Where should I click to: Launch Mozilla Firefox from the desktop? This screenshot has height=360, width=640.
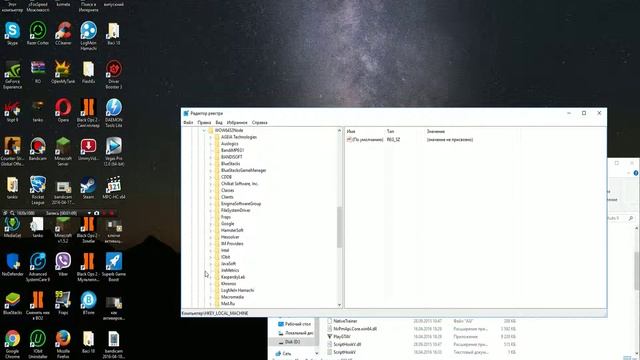63,344
